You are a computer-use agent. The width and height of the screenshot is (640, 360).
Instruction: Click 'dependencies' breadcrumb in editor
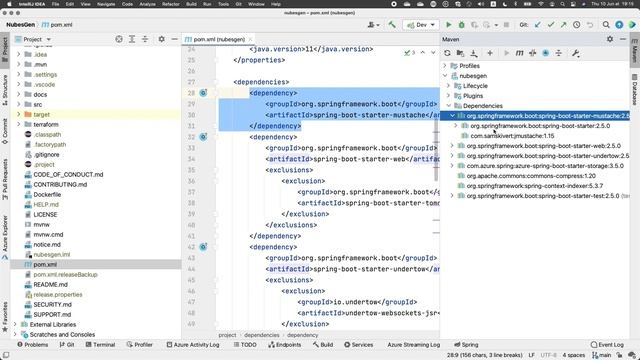(262, 335)
